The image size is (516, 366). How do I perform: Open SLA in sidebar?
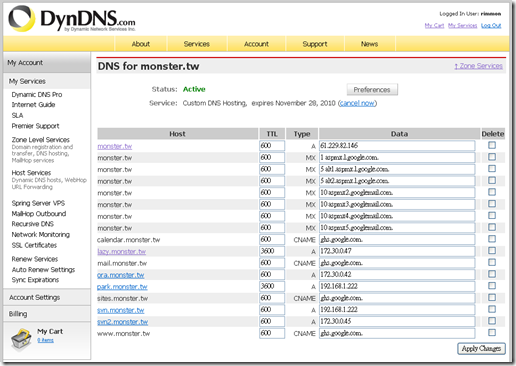[17, 115]
